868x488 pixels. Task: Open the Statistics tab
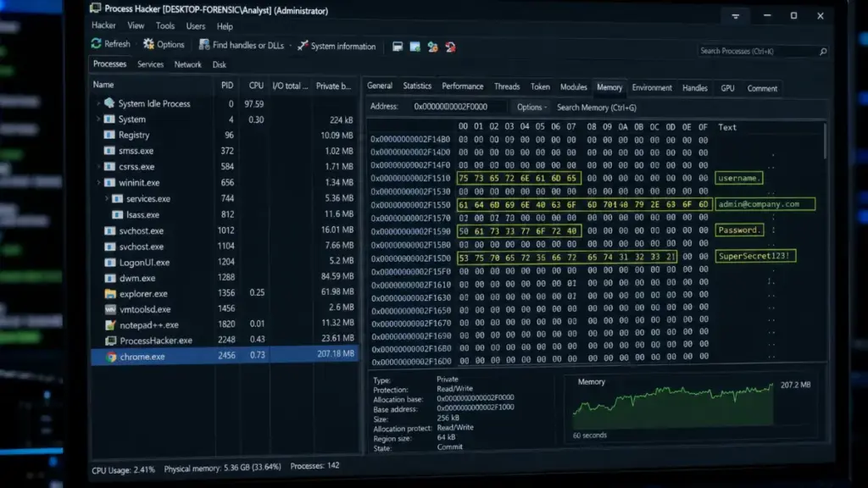pos(417,86)
